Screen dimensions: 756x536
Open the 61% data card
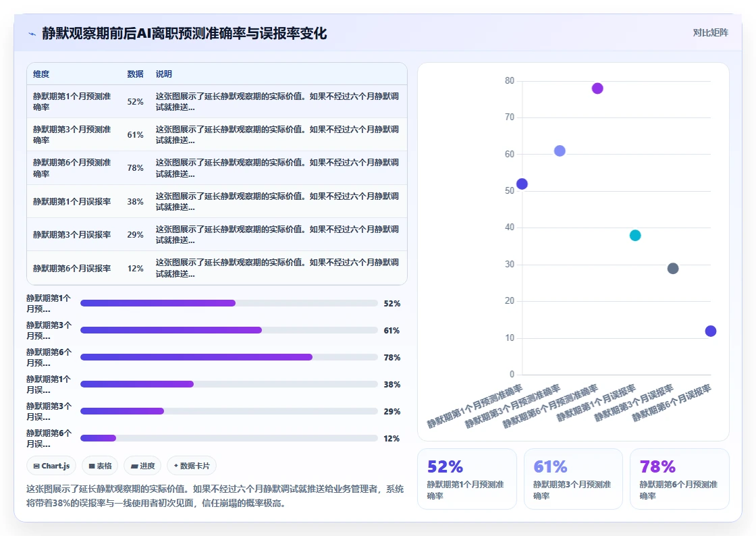click(573, 479)
